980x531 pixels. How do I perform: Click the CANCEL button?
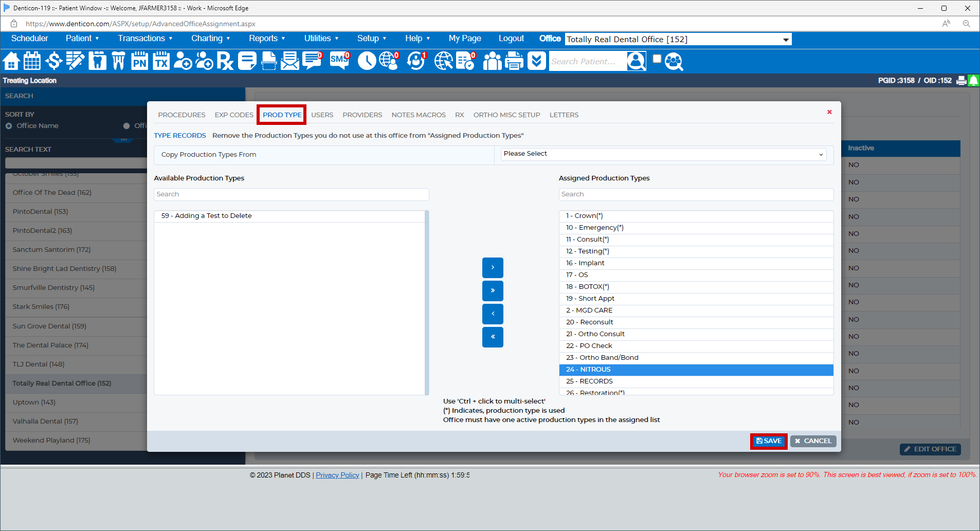coord(813,441)
